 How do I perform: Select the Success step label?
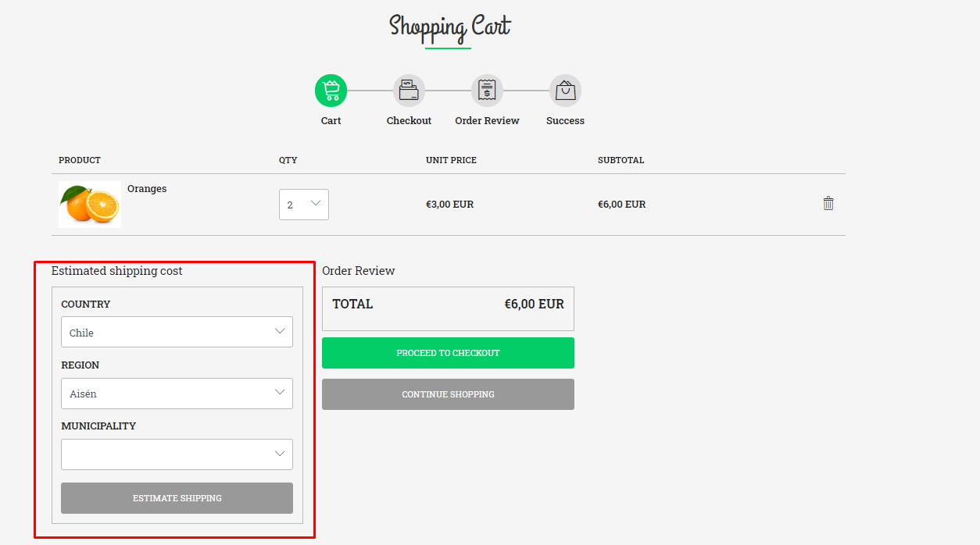pyautogui.click(x=565, y=121)
